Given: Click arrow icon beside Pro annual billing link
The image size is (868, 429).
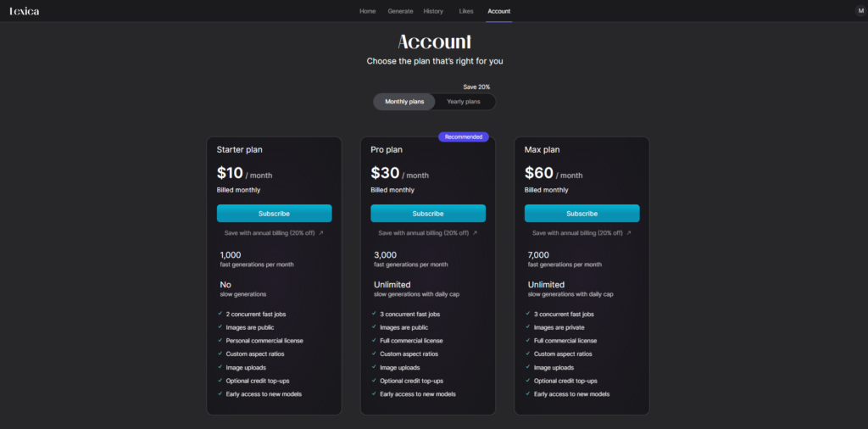Looking at the screenshot, I should pos(475,233).
